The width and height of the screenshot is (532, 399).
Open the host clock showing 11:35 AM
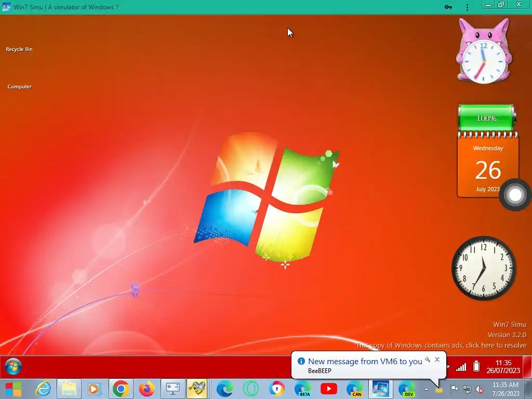pyautogui.click(x=505, y=389)
